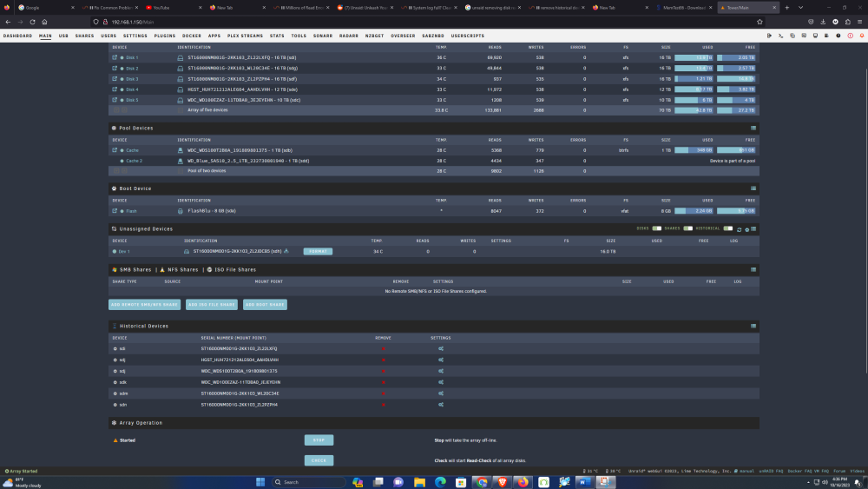The width and height of the screenshot is (868, 489).
Task: Click the Flash boot device icon
Action: tap(180, 211)
